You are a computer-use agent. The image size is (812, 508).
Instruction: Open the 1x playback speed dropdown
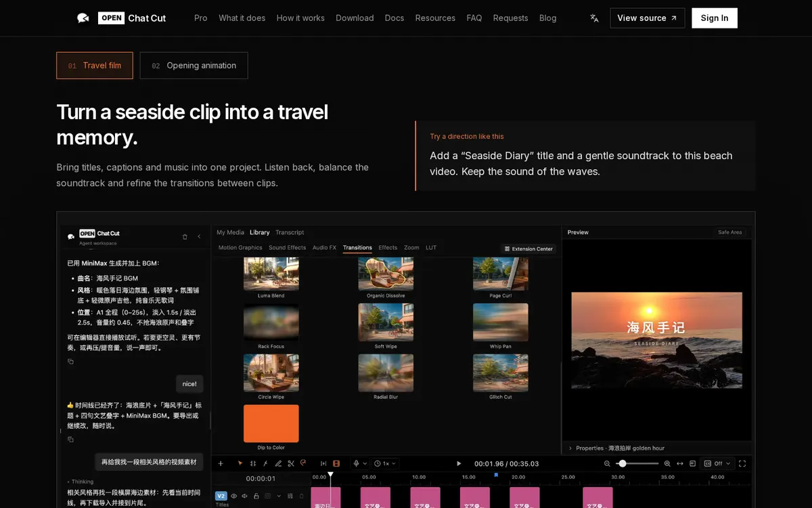click(x=385, y=463)
